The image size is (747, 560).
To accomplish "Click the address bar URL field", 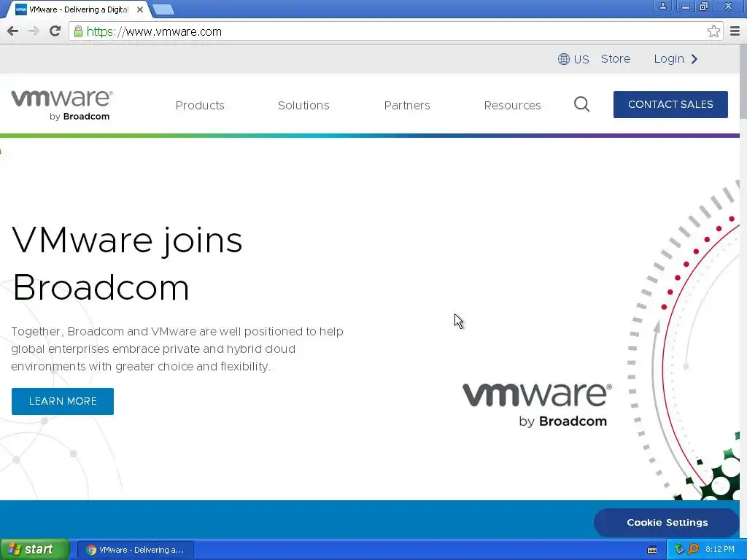I will [x=395, y=31].
